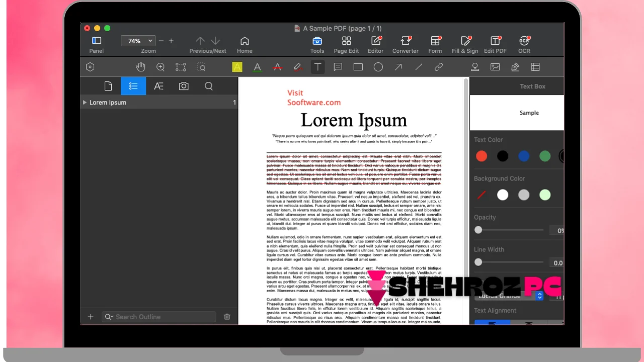Click the Search Outline field
The image size is (644, 362).
point(159,317)
